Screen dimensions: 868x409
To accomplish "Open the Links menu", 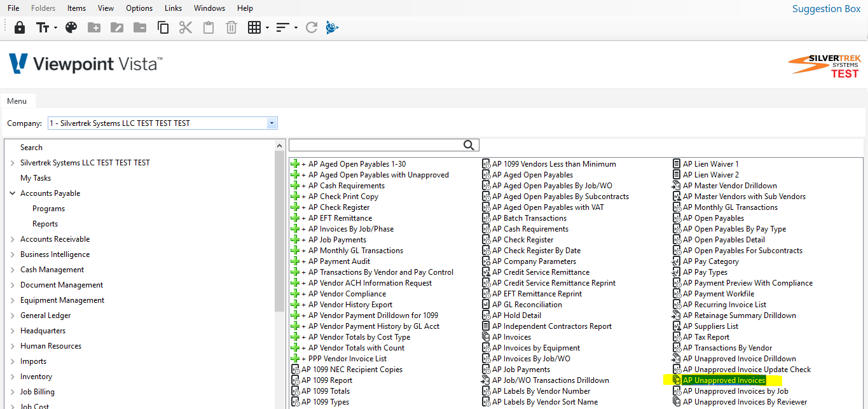I will point(173,8).
